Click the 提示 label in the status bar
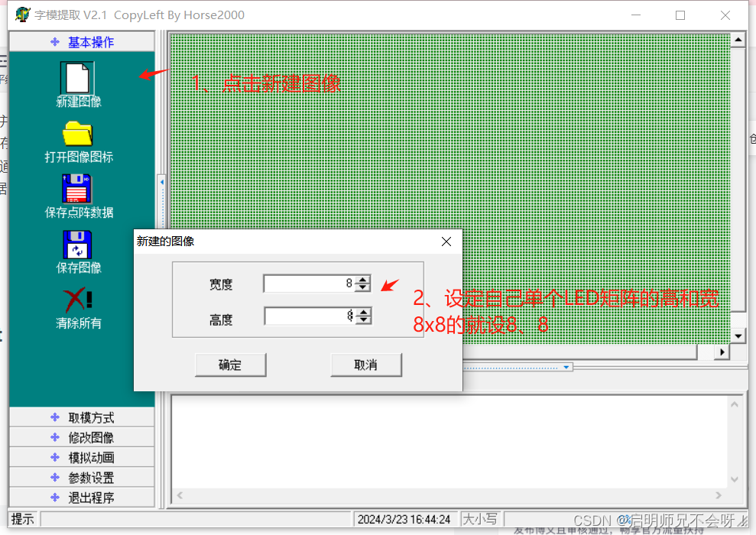756x535 pixels. (22, 519)
